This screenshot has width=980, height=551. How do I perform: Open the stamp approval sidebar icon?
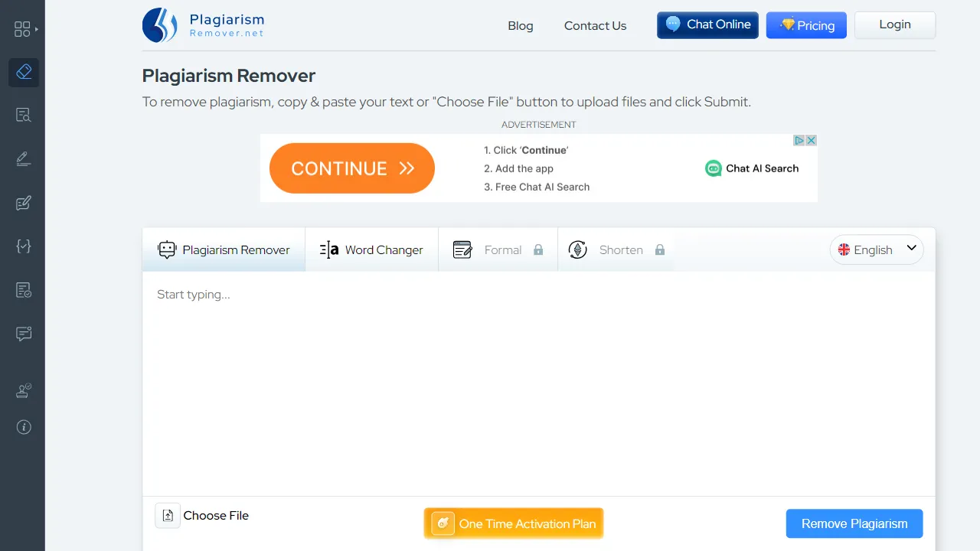[24, 390]
